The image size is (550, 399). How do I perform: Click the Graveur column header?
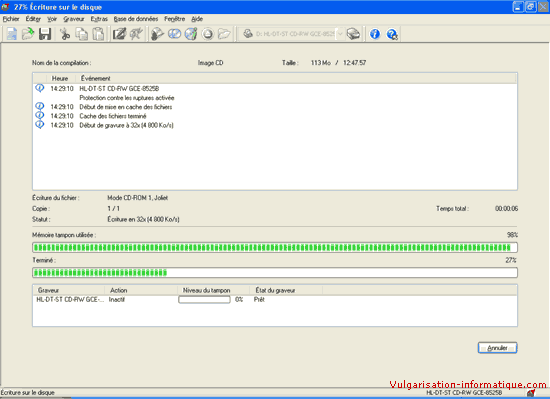pyautogui.click(x=69, y=290)
